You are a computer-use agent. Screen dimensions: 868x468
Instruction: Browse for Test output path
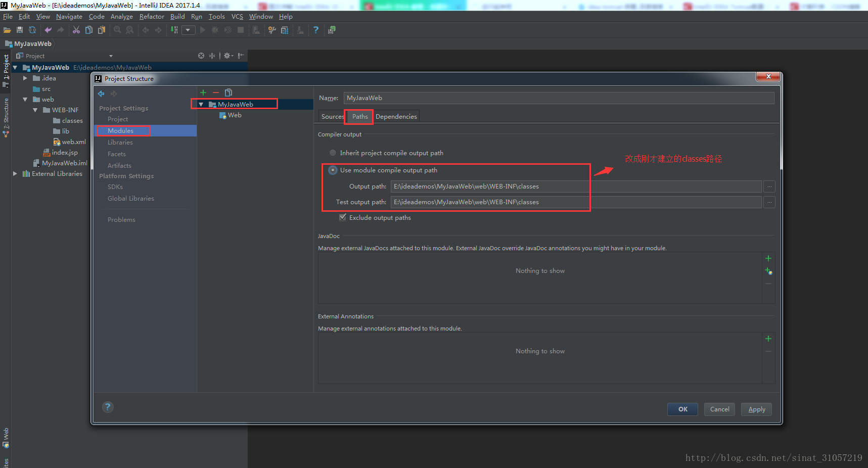pyautogui.click(x=769, y=202)
